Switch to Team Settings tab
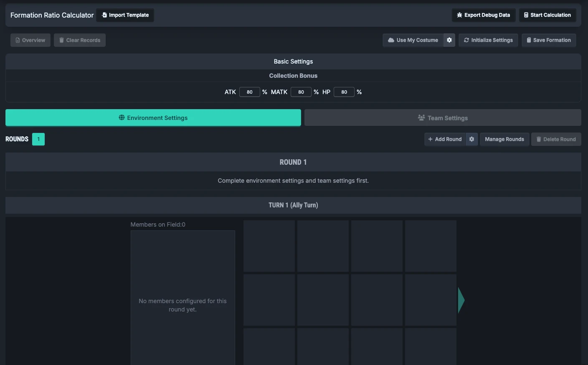 pyautogui.click(x=443, y=118)
